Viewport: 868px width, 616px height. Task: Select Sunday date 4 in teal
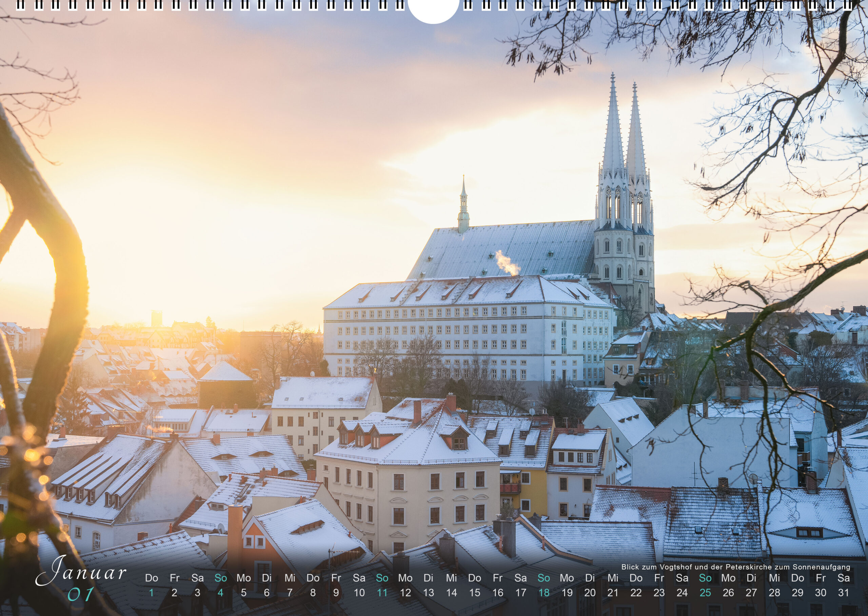coord(220,593)
